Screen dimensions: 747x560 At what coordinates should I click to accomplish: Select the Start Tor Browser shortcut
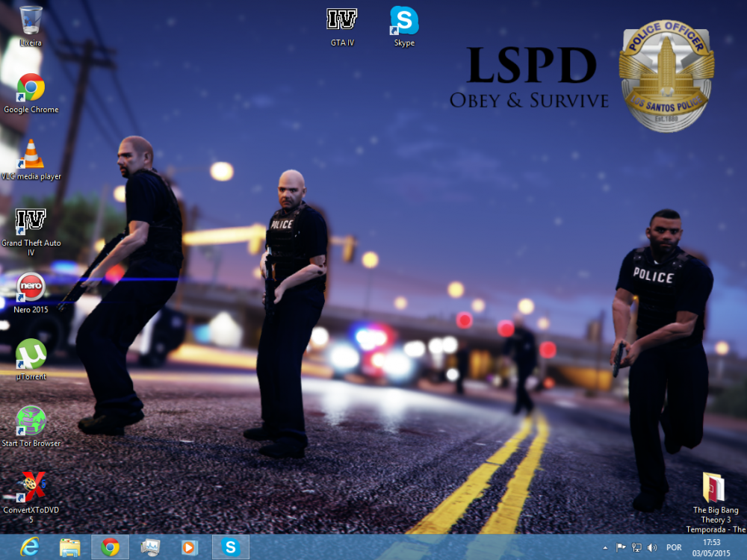31,426
